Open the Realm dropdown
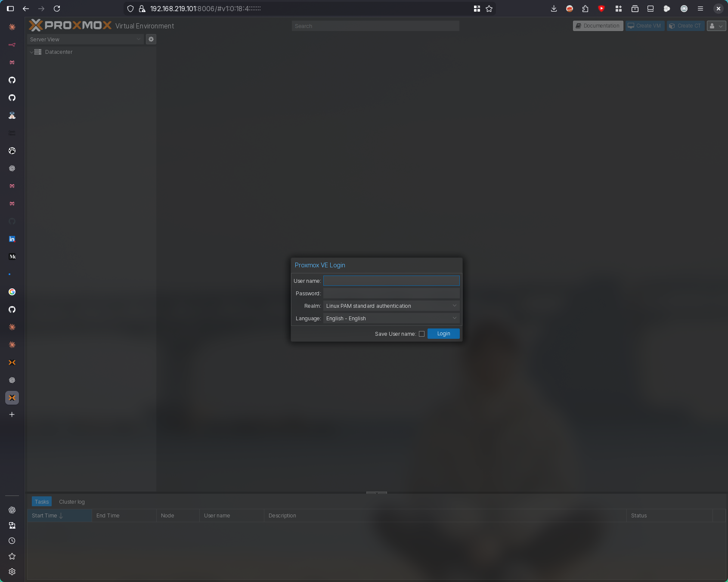The height and width of the screenshot is (582, 728). 391,306
